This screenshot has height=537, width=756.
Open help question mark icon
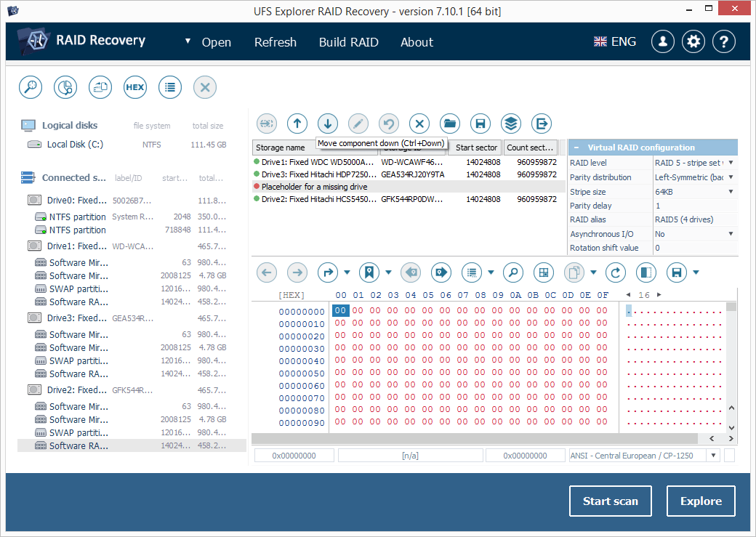[724, 42]
